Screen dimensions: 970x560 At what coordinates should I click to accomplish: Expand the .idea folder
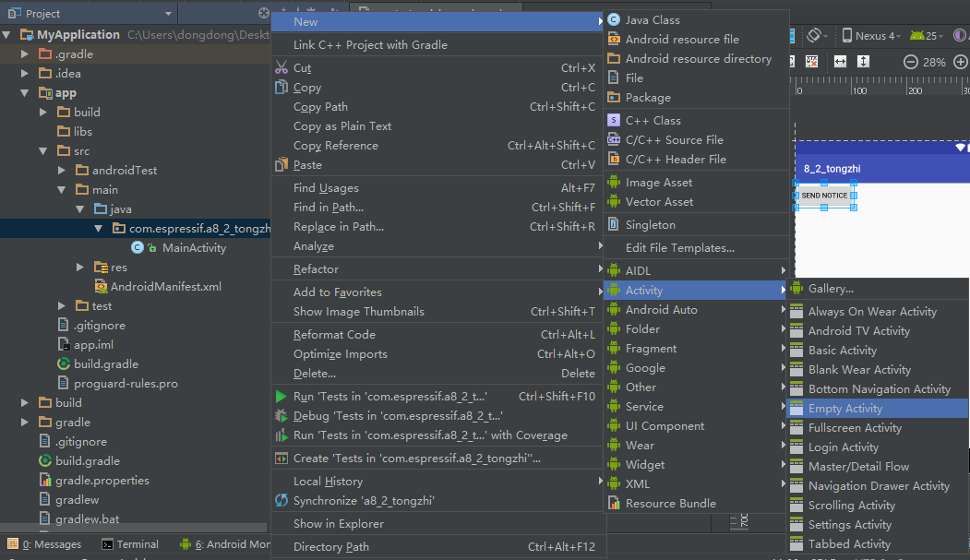[x=25, y=74]
